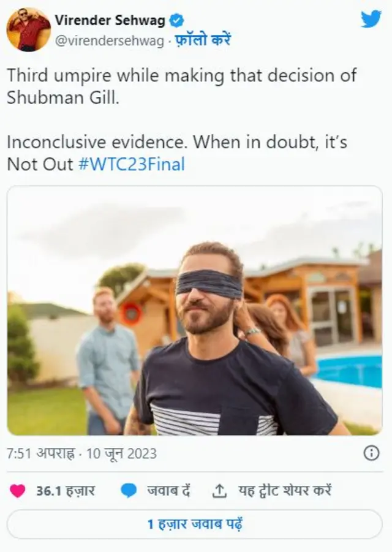Open 1 हज़ार जवाब पढ़ें replies
This screenshot has height=552, width=392.
point(195,524)
